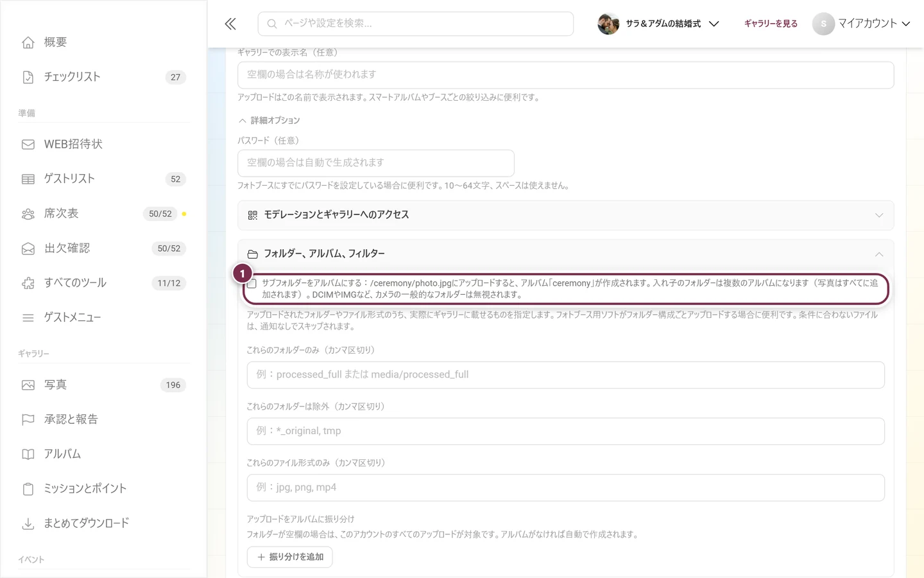Click the ゲストメニュー lines icon

point(28,318)
